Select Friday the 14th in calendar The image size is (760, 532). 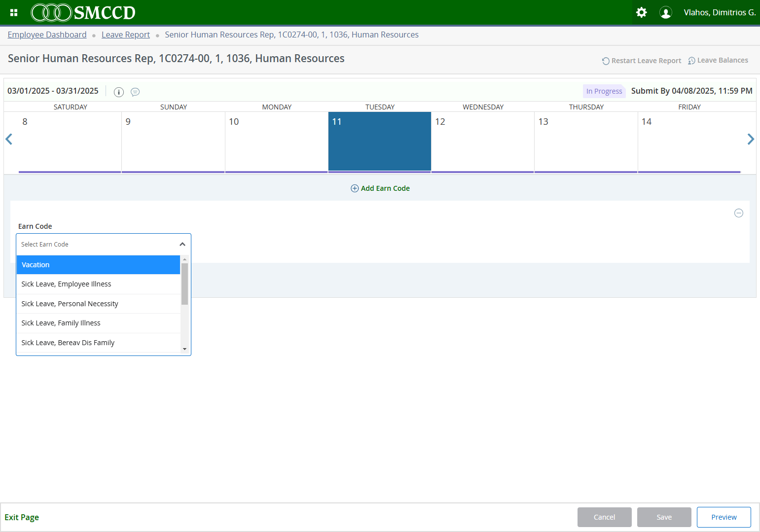click(x=689, y=142)
